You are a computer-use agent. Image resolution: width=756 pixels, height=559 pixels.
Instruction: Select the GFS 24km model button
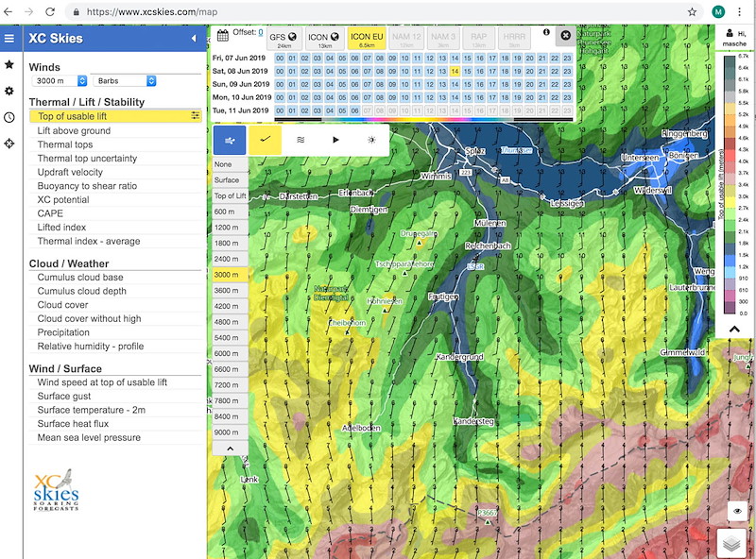[x=284, y=39]
